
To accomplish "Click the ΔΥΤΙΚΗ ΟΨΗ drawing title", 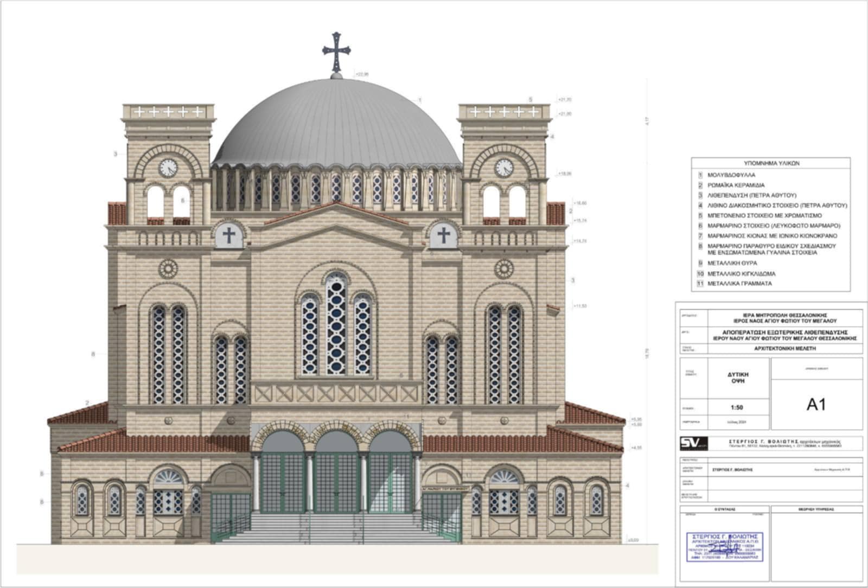I will tap(737, 378).
